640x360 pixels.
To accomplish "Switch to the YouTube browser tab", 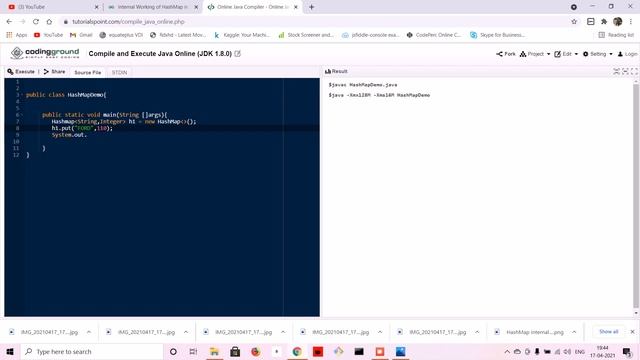I will pos(51,7).
